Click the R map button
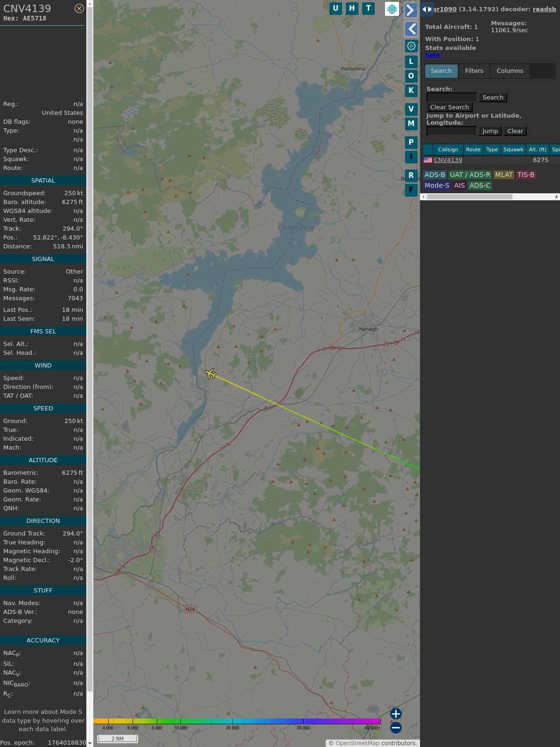560x747 pixels. click(411, 175)
